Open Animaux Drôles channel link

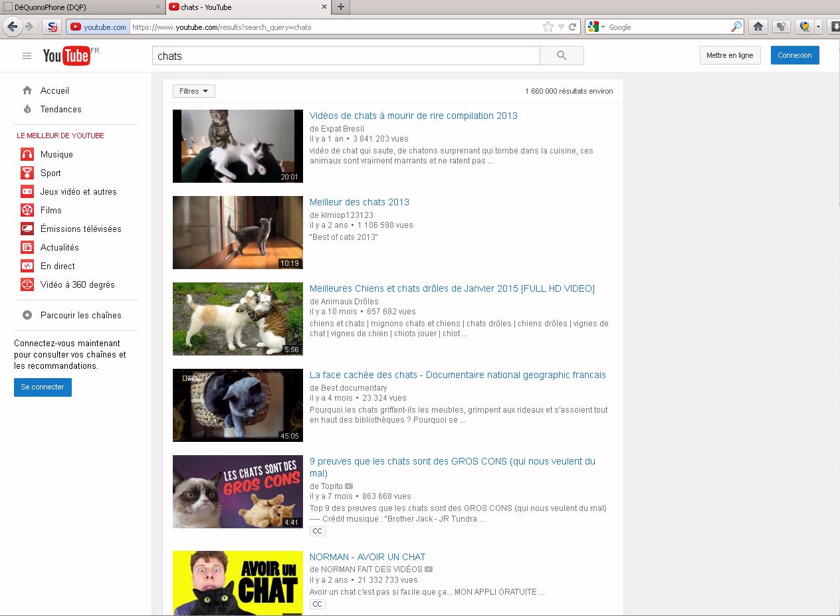tap(349, 302)
